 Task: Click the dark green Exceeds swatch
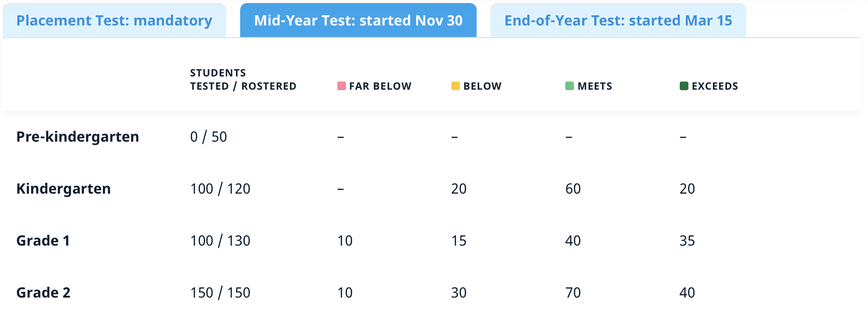pyautogui.click(x=684, y=86)
